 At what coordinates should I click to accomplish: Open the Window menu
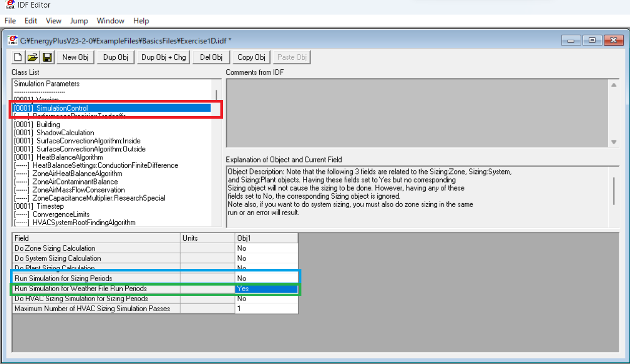coord(111,21)
